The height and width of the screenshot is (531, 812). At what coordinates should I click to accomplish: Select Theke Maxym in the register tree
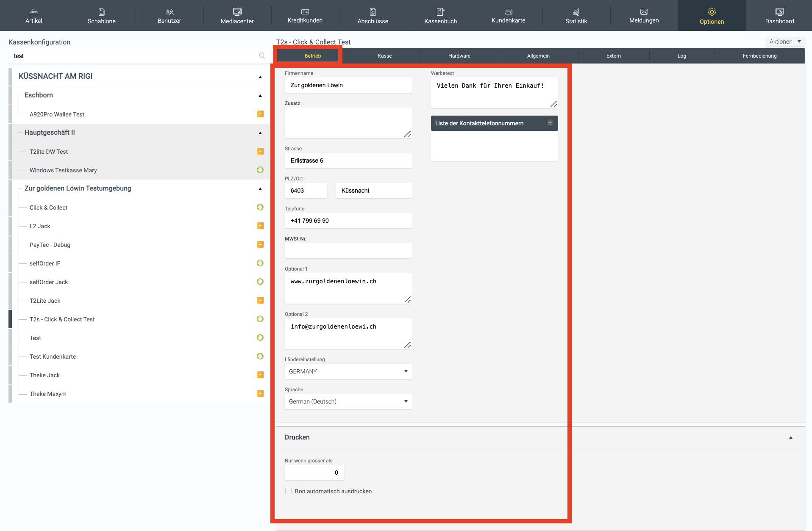(x=48, y=394)
